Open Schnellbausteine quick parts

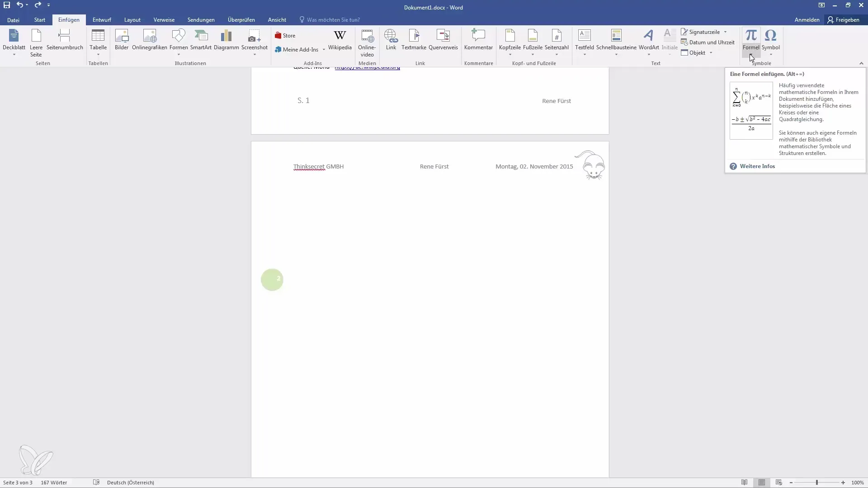pos(616,42)
